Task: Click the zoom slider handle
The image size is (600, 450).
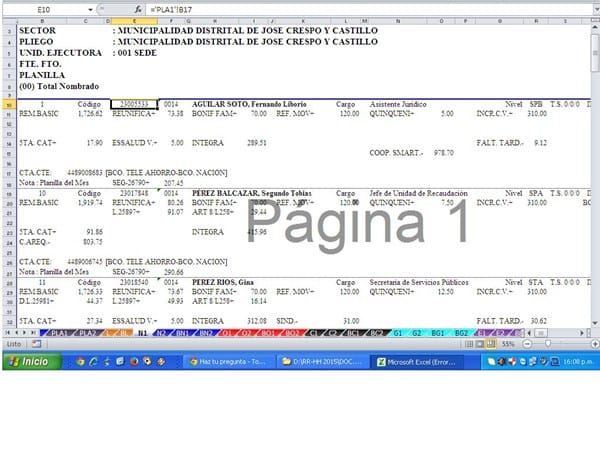Action: pos(548,344)
